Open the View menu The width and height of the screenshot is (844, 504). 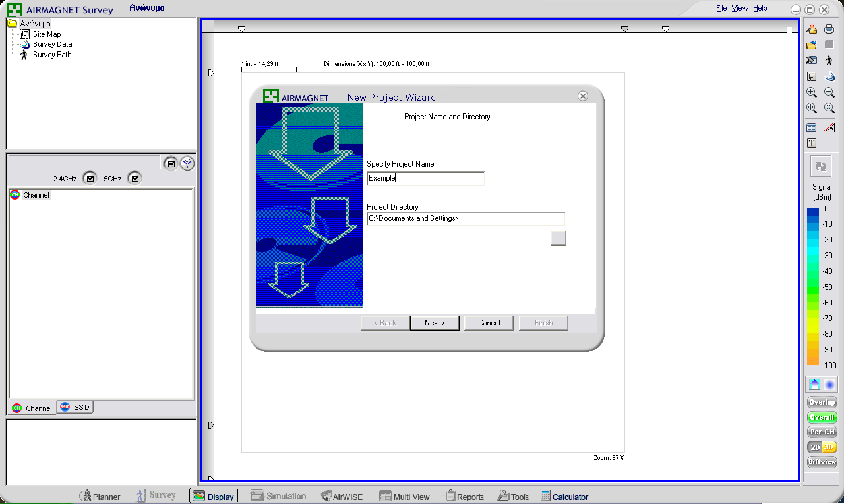coord(740,8)
